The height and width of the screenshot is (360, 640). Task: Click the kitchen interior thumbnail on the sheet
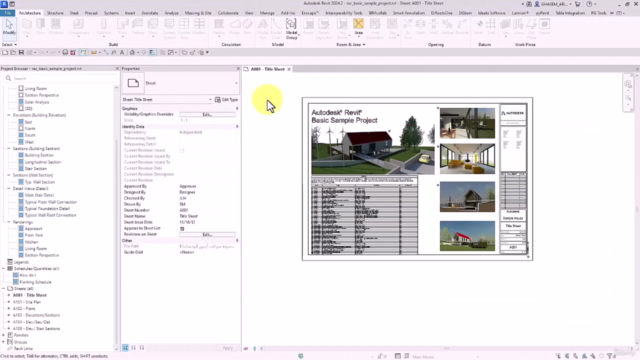click(467, 123)
